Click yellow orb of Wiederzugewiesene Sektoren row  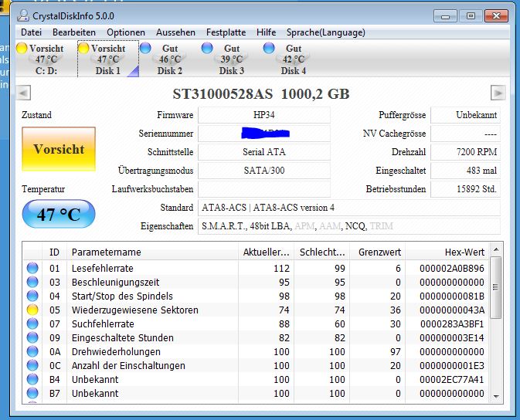(x=32, y=310)
